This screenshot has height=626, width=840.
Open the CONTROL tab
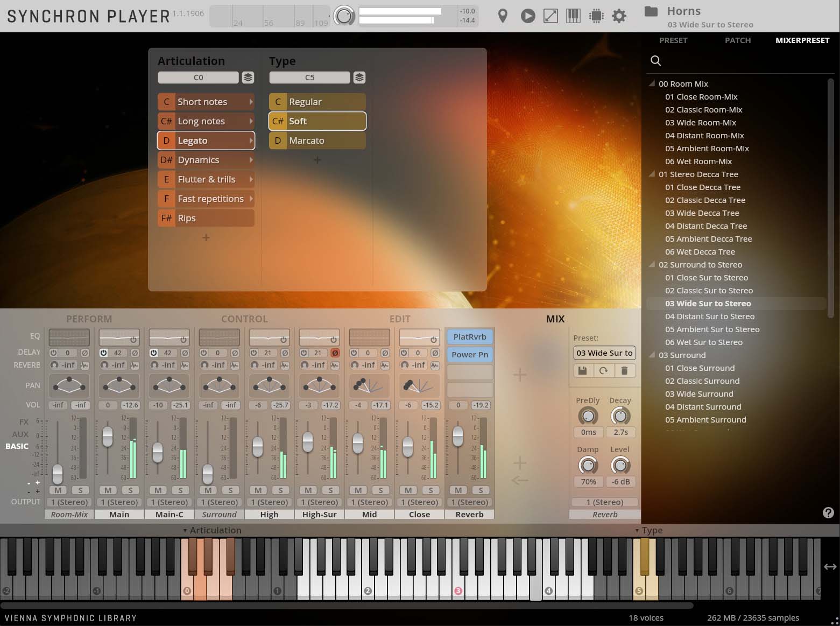tap(244, 319)
